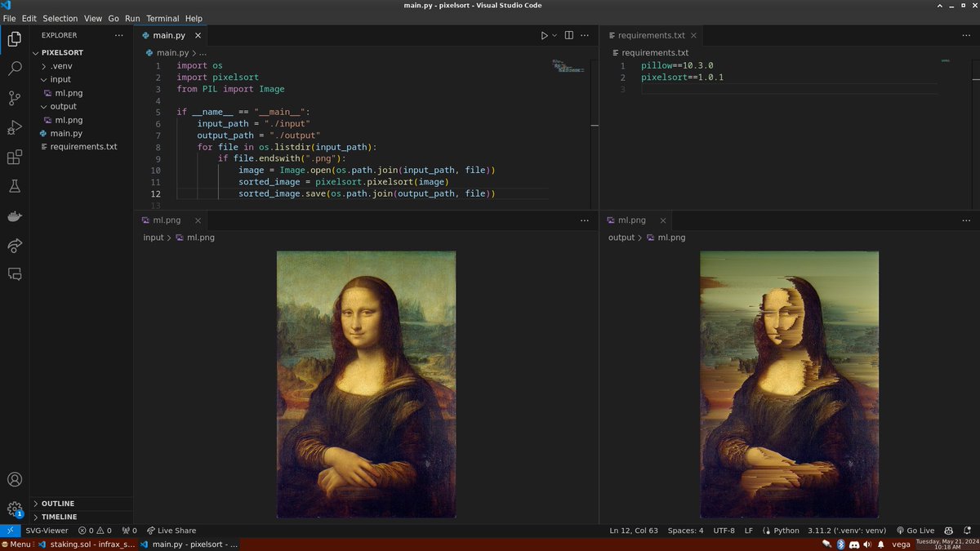Open the Live Share activity icon
This screenshot has height=551, width=980.
[x=15, y=246]
